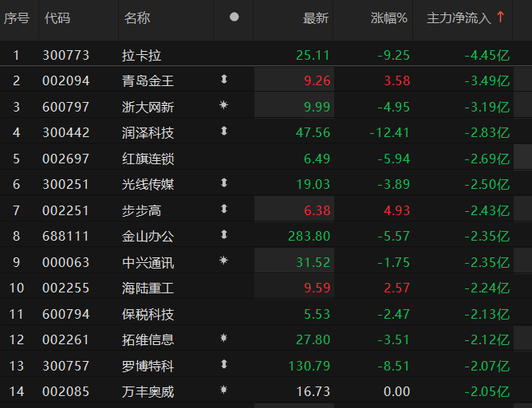
Task: Click latest price 47.56
Action: click(313, 133)
